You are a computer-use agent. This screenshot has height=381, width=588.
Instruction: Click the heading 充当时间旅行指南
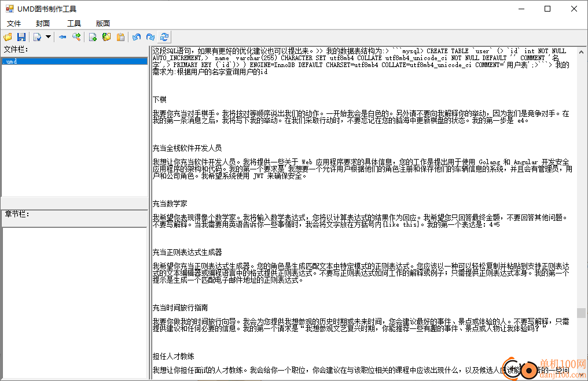pyautogui.click(x=181, y=308)
